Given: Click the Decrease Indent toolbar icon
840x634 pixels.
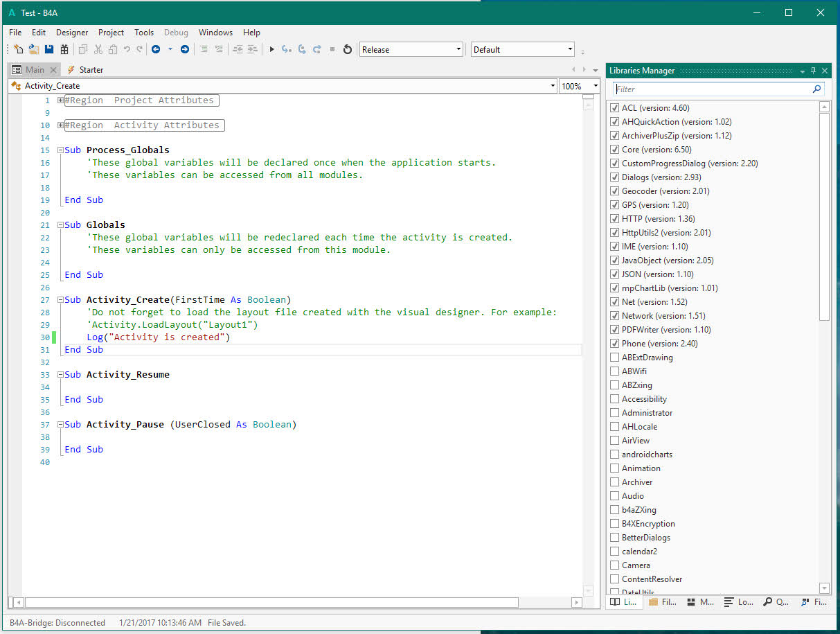Looking at the screenshot, I should (x=238, y=49).
